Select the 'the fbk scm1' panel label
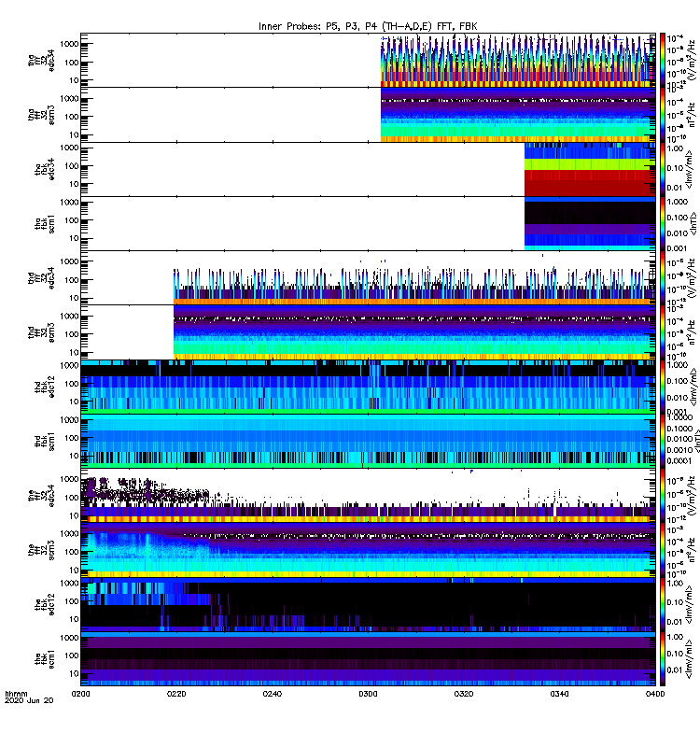 [45, 659]
